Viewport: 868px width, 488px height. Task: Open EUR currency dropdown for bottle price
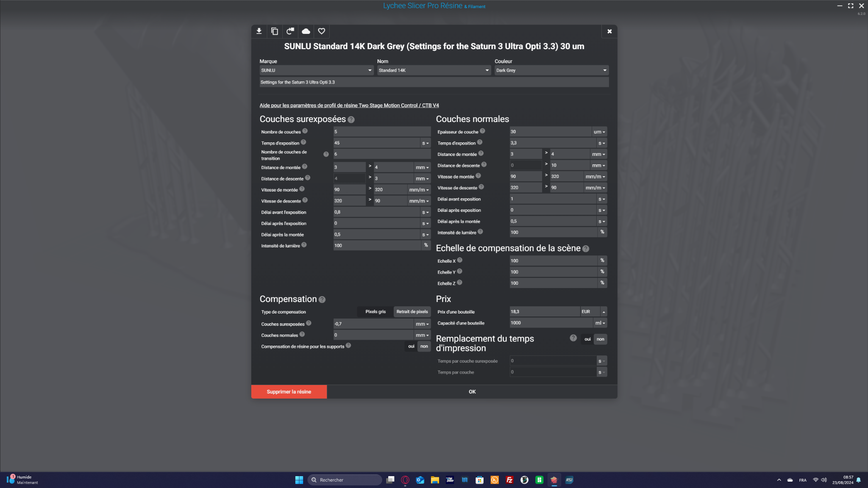593,312
